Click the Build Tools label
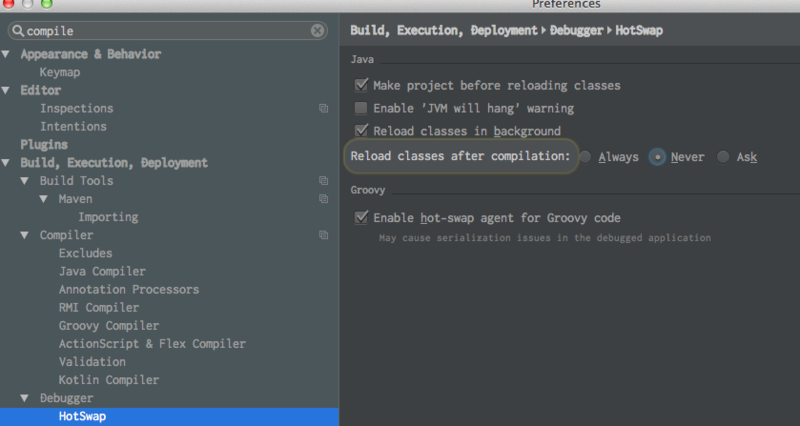800x426 pixels. coord(77,181)
